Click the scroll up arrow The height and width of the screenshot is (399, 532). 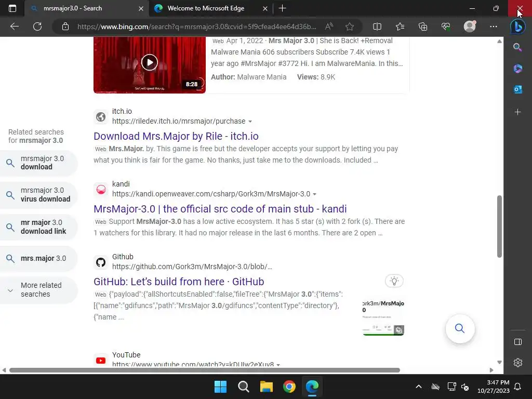point(499,42)
